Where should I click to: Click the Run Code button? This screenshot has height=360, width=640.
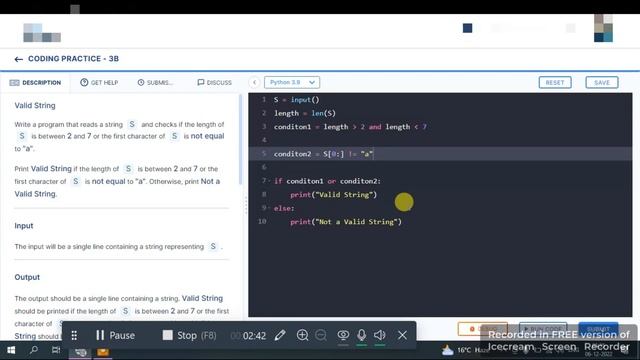click(543, 329)
